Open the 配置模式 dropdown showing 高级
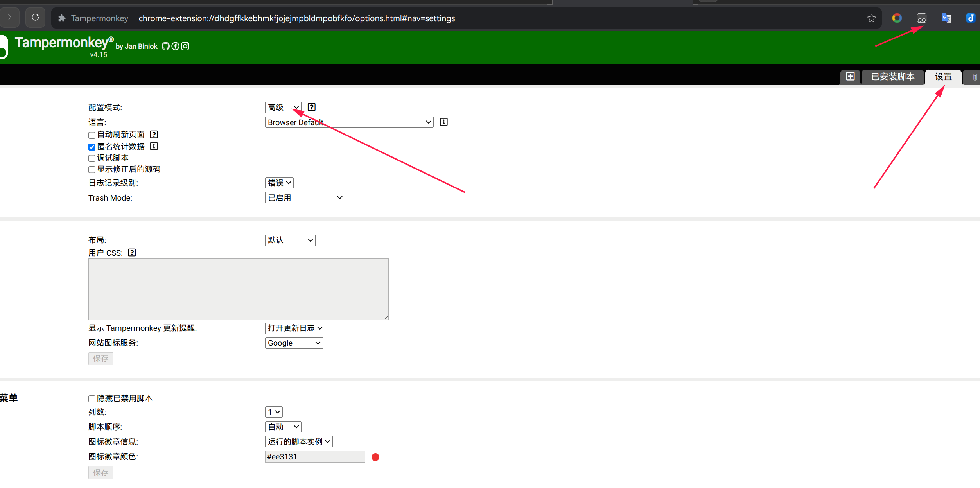The height and width of the screenshot is (488, 980). click(x=283, y=107)
